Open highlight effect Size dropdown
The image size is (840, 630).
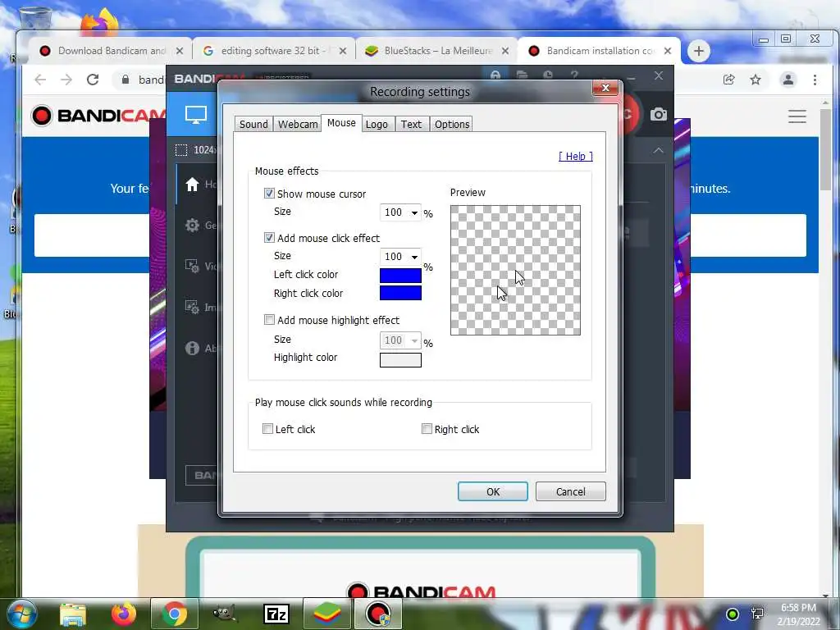[x=400, y=340]
